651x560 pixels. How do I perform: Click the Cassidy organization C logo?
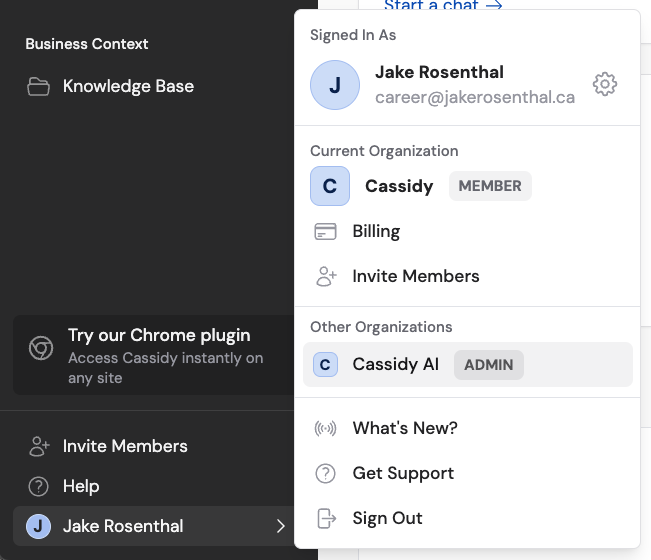point(330,186)
